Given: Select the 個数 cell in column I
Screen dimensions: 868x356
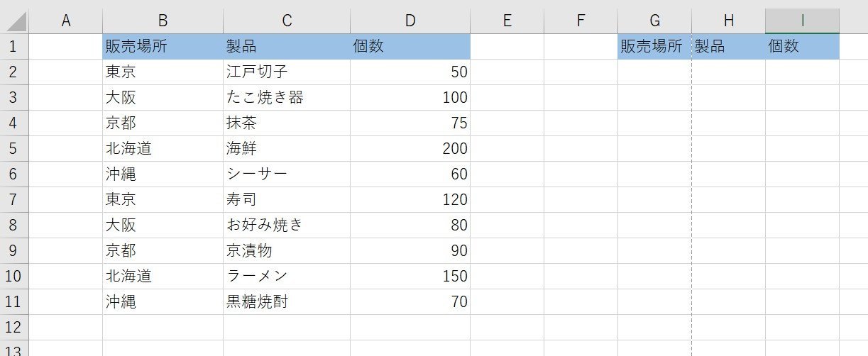Looking at the screenshot, I should pyautogui.click(x=802, y=47).
